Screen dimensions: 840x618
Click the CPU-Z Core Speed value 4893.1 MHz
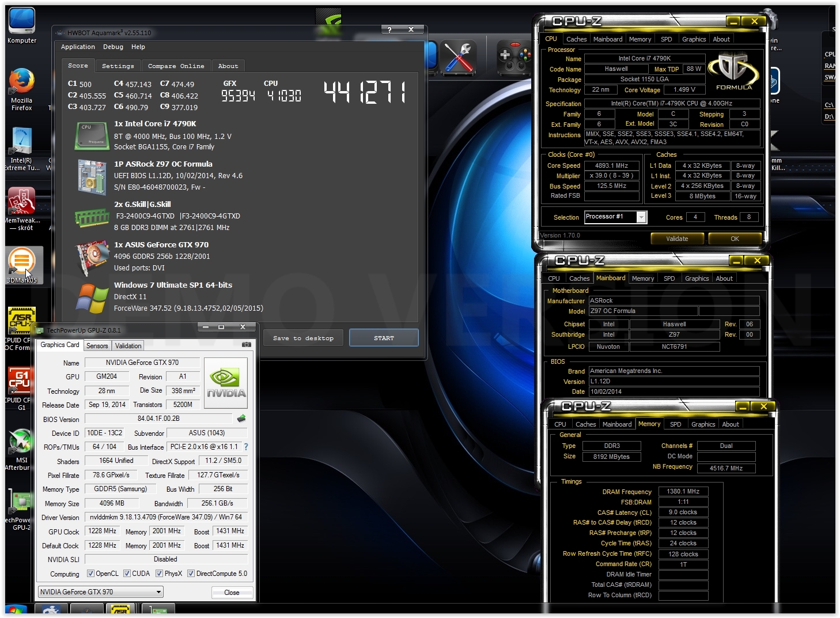tap(611, 165)
